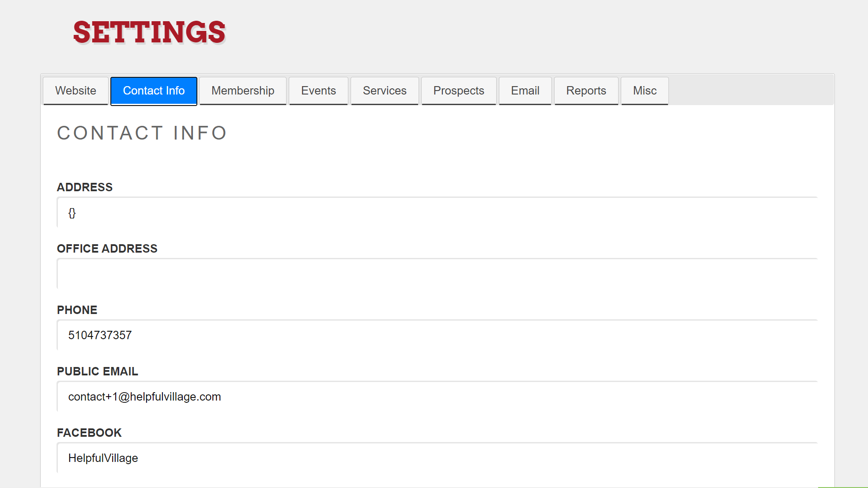
Task: Go to the Events tab
Action: point(318,91)
